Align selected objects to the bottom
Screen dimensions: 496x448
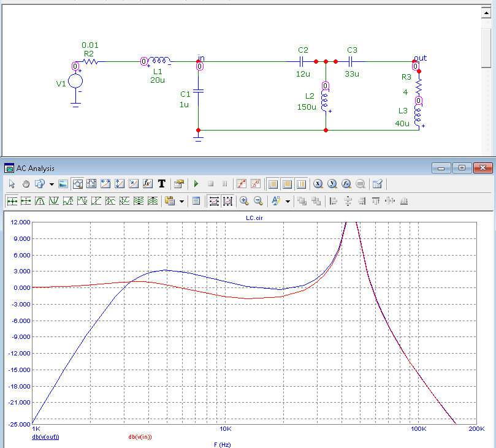[x=403, y=201]
